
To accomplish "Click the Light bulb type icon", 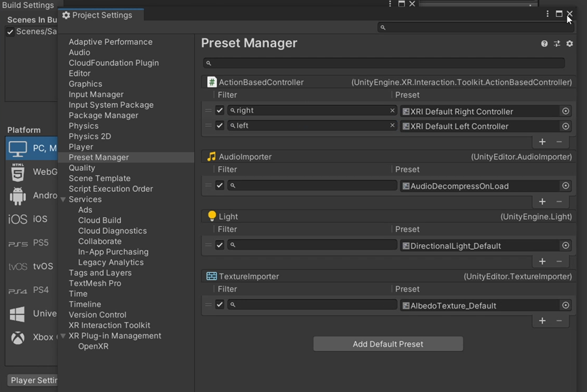I will click(x=212, y=216).
